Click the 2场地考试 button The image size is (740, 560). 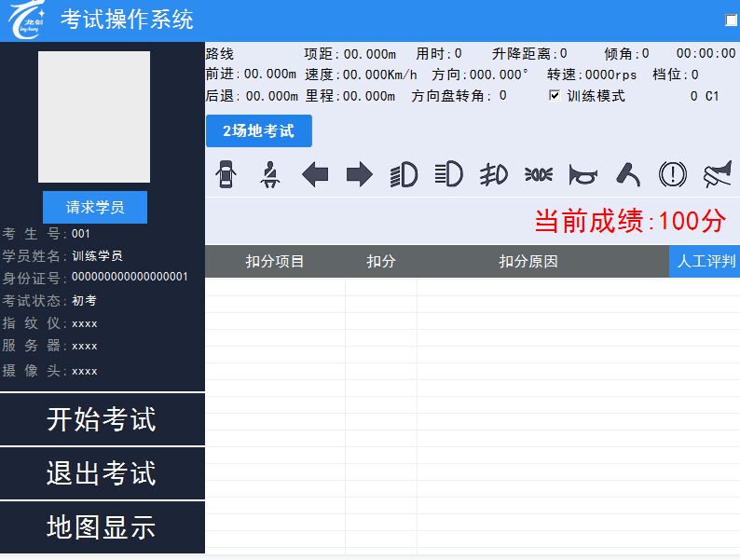pyautogui.click(x=258, y=131)
